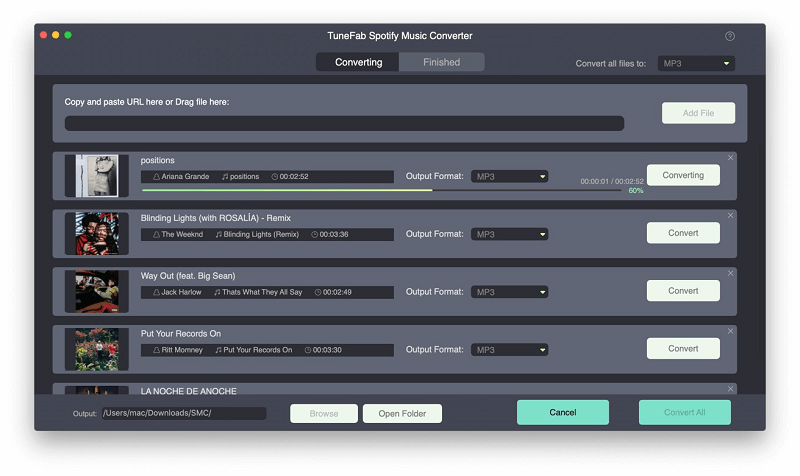
Task: Remove Blinding Lights track using X icon
Action: (x=730, y=216)
